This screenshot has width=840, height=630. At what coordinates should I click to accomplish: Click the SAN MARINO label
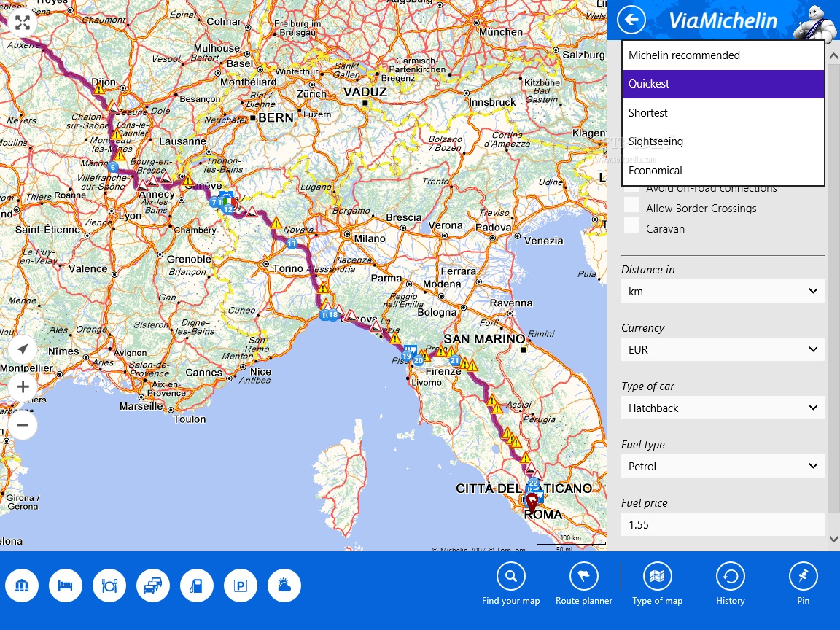tap(484, 339)
